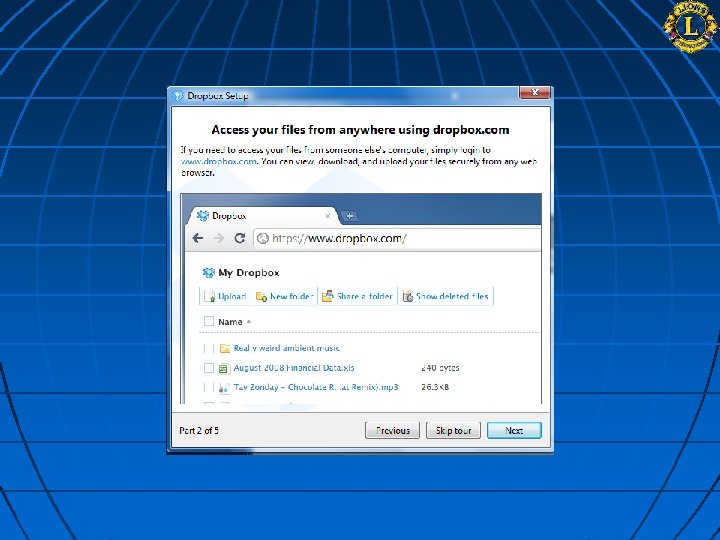Click the spreadsheet icon of August 2008 Financial Data

tap(224, 368)
